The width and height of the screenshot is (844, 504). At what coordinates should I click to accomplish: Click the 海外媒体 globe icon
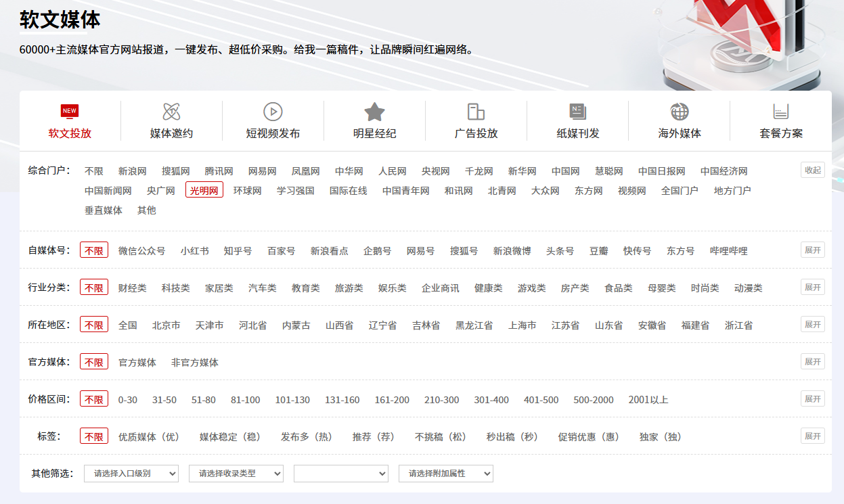[679, 112]
